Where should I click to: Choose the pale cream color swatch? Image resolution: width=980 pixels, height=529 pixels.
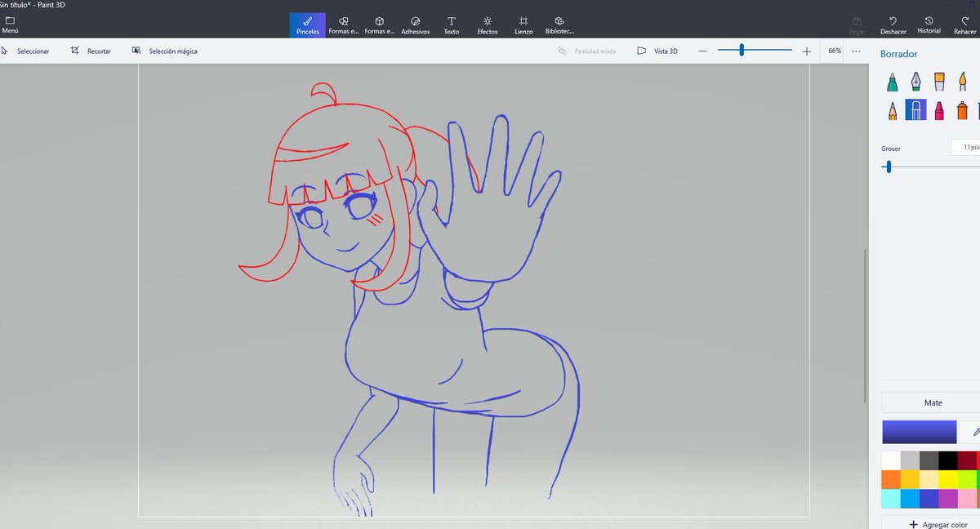(929, 479)
